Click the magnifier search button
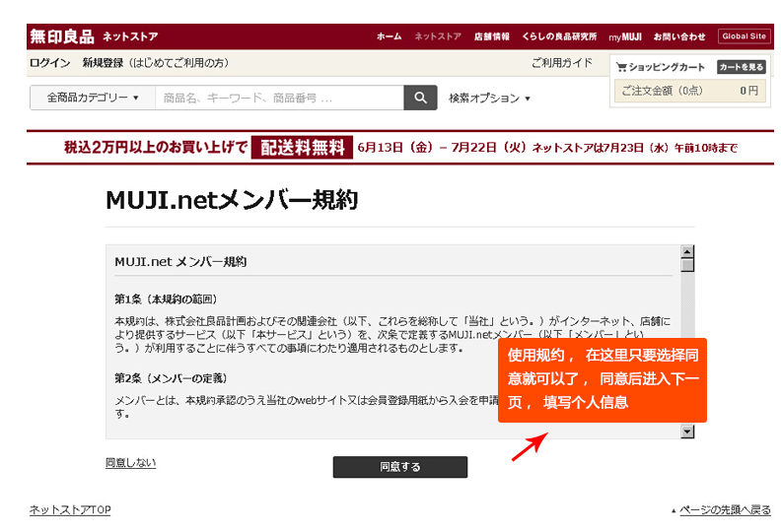Image resolution: width=781 pixels, height=532 pixels. [x=420, y=98]
